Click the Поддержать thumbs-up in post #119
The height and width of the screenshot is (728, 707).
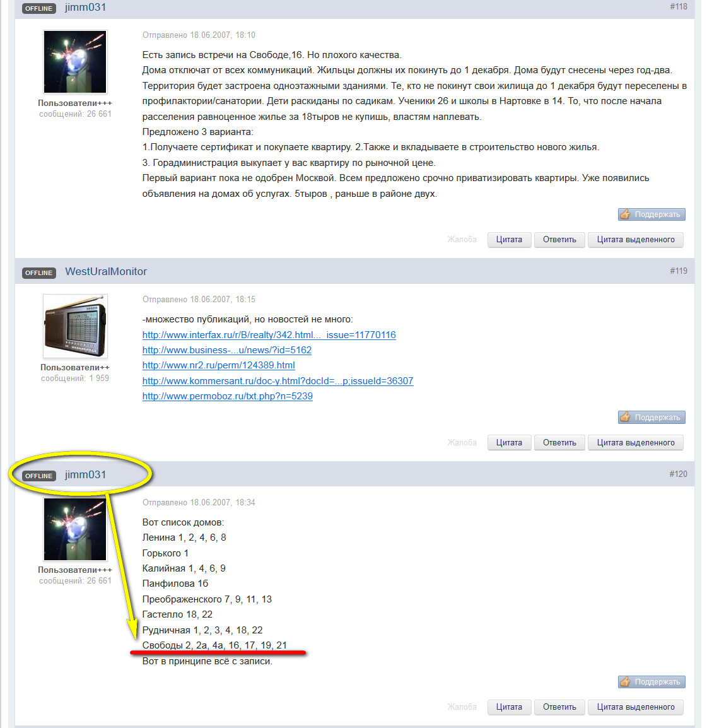pyautogui.click(x=651, y=418)
